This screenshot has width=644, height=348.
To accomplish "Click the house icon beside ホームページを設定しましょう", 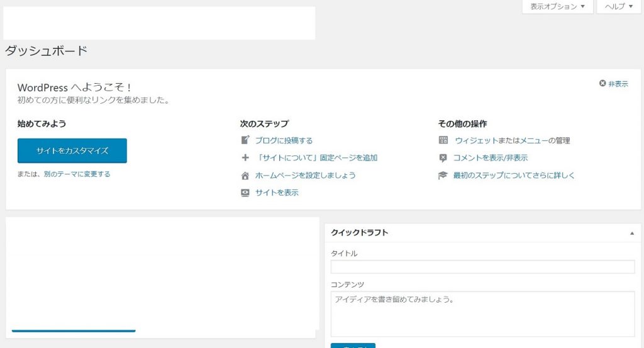I will (245, 176).
